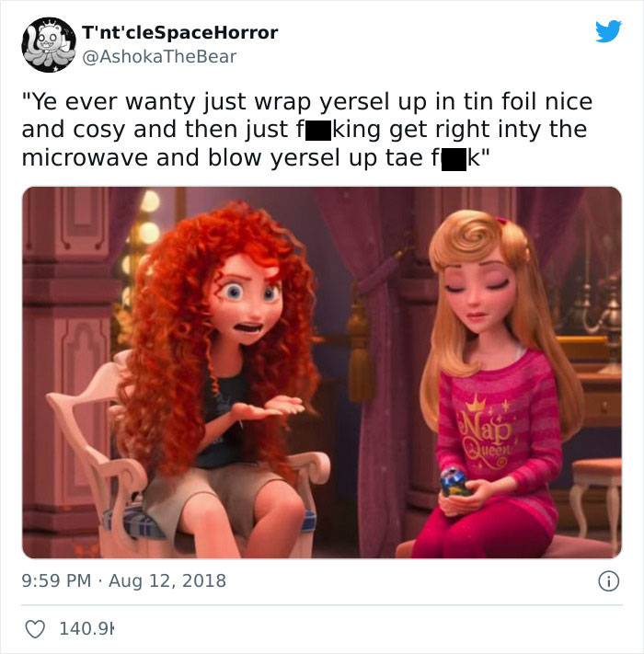Viewport: 644px width, 654px height.
Task: Open the circled info icon
Action: [608, 581]
